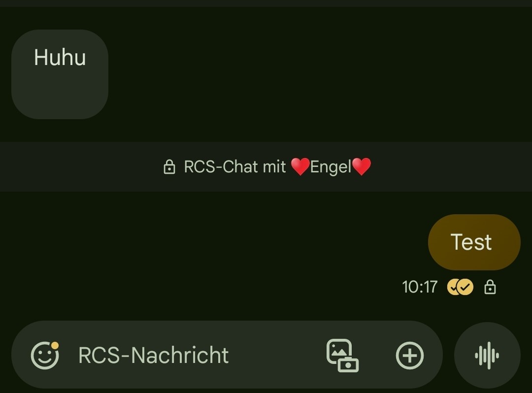Start recording with the voice waveform button
This screenshot has width=532, height=393.
point(487,356)
